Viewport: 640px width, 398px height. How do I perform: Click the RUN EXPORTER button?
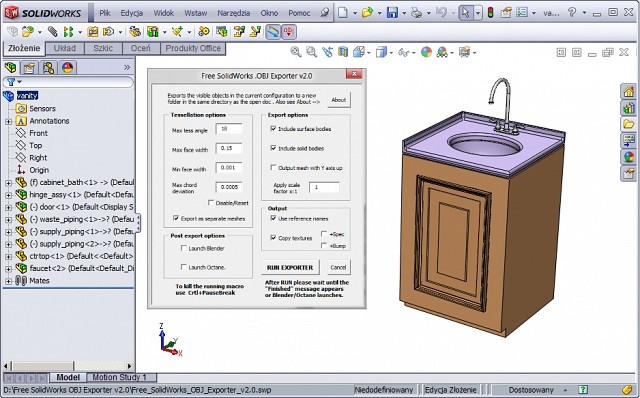[x=290, y=267]
